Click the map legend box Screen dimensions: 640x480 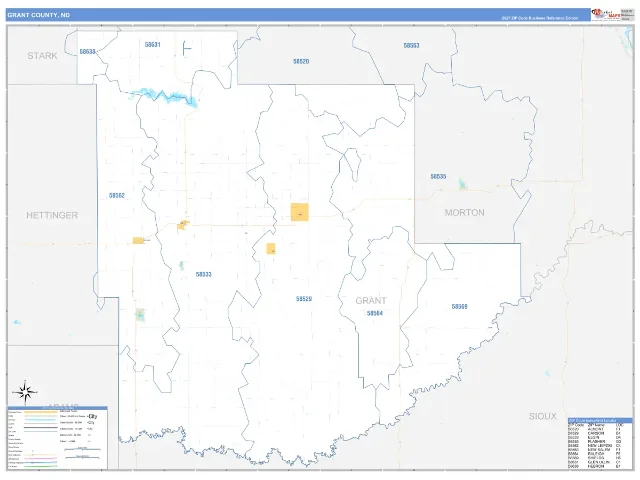[58, 438]
